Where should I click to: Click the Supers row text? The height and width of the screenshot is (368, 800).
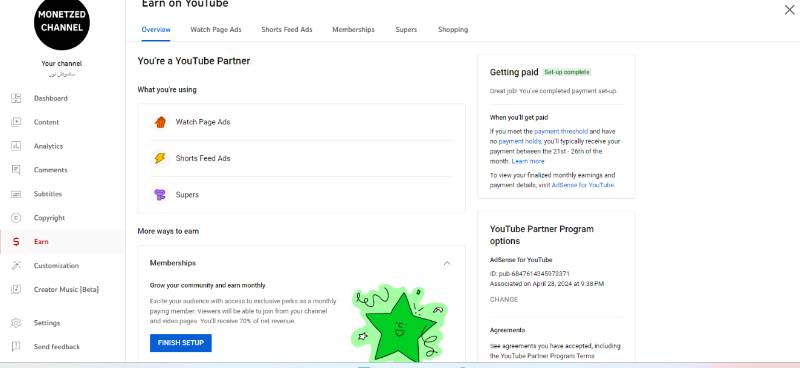(187, 194)
